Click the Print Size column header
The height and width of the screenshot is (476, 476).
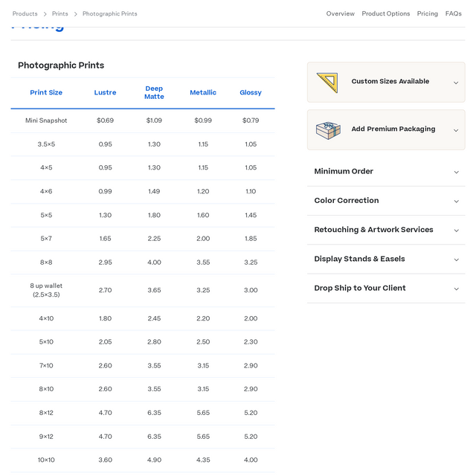[46, 92]
